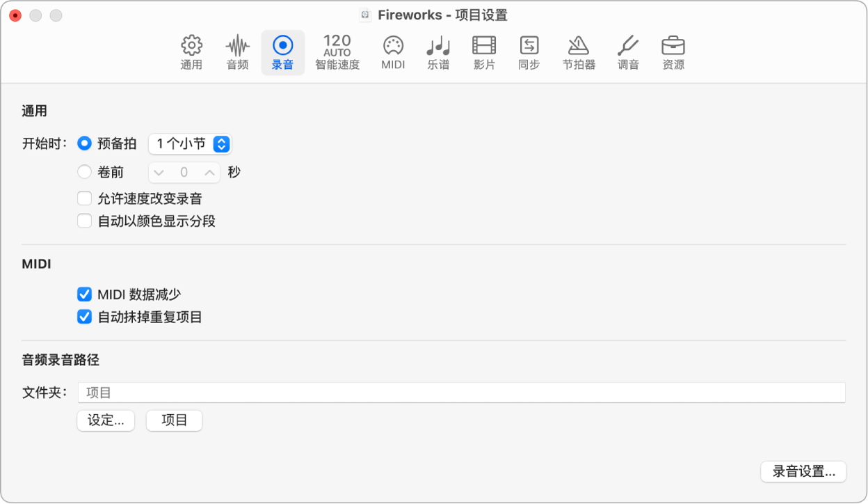Enable 自动以颜色显示分段
This screenshot has width=868, height=504.
[x=84, y=221]
